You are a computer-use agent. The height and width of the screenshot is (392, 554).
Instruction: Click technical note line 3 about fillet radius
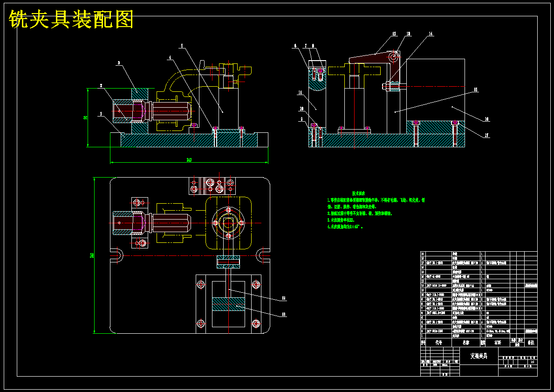coord(342,220)
